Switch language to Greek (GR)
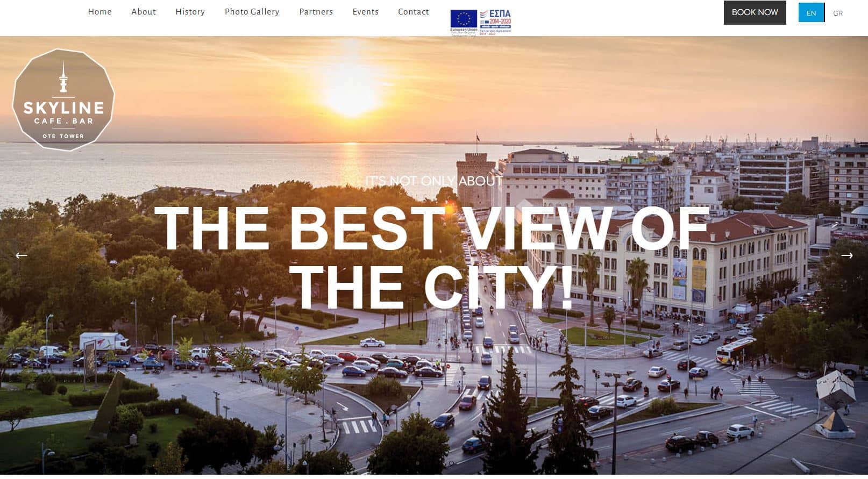The image size is (868, 479). point(837,13)
